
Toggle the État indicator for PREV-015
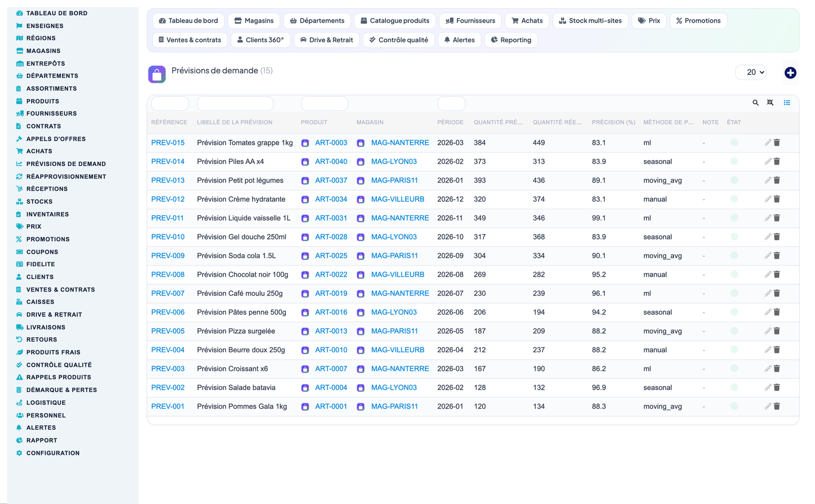(x=734, y=143)
